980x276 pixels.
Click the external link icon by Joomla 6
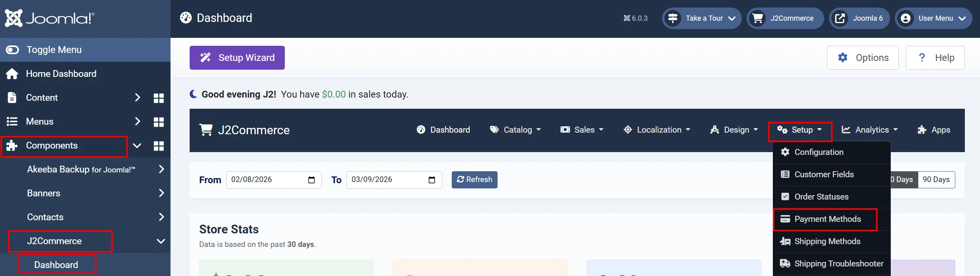pos(840,18)
